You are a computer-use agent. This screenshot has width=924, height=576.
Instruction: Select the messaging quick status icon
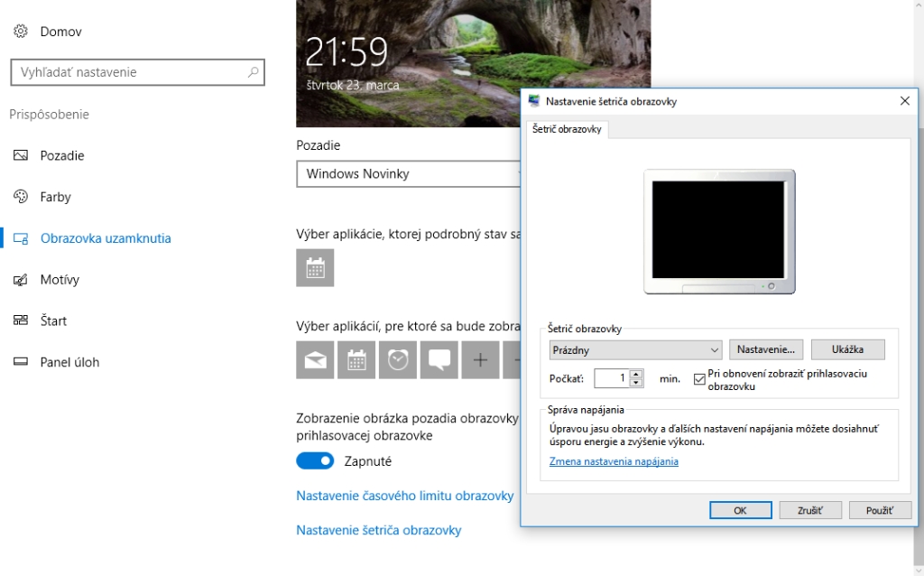pyautogui.click(x=439, y=360)
